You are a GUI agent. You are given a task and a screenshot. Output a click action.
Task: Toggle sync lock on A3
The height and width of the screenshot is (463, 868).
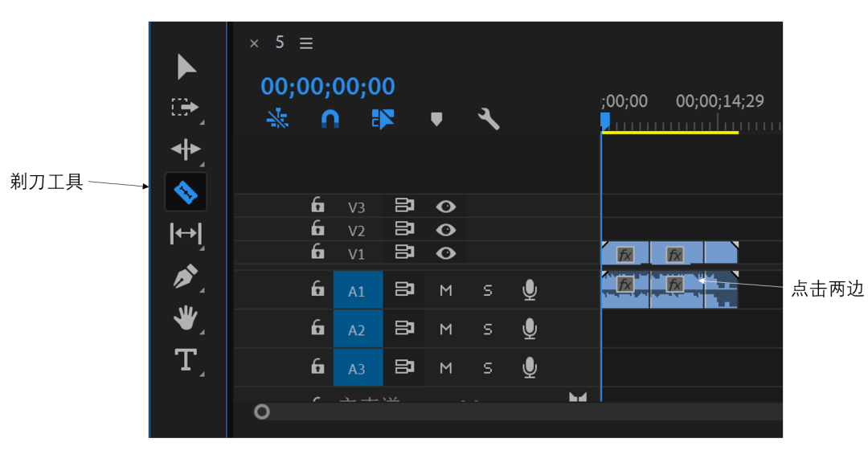(404, 367)
